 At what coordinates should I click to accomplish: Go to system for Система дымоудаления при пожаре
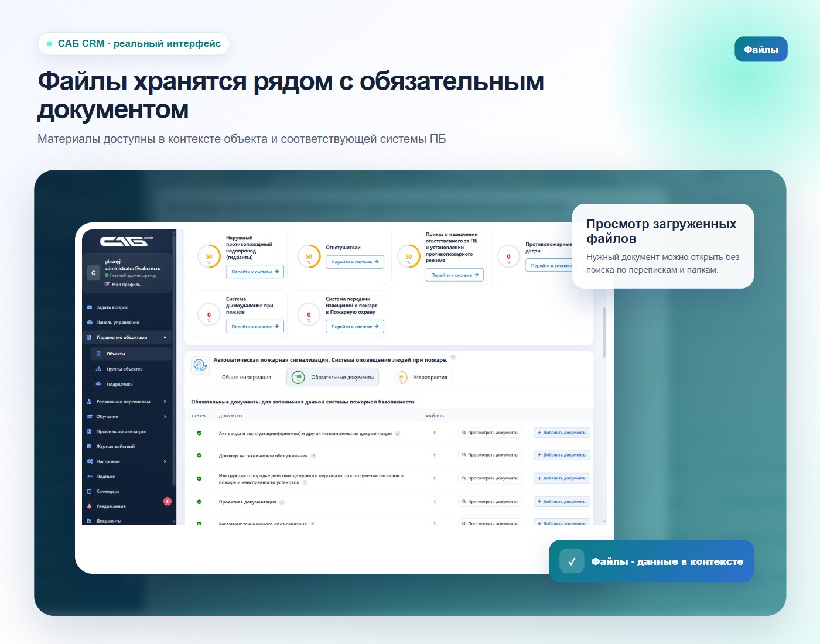pos(255,327)
